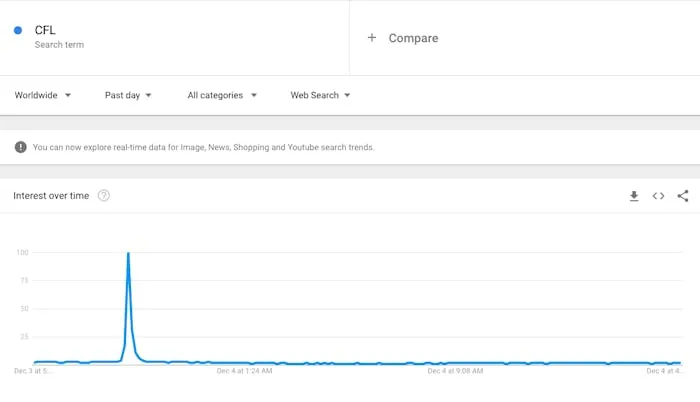Viewport: 700px width, 402px height.
Task: Click the real-time data notice text
Action: pos(203,147)
